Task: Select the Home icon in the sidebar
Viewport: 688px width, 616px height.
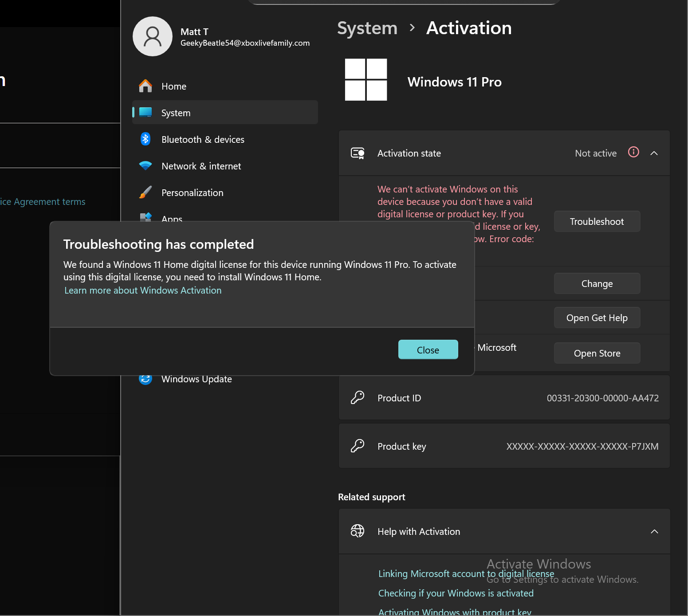Action: [x=145, y=86]
